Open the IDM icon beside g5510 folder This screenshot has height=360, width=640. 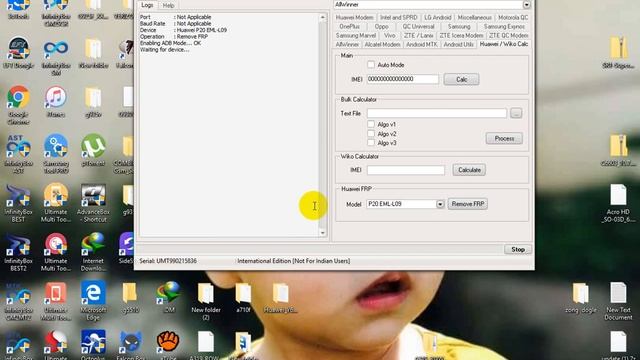click(x=168, y=297)
